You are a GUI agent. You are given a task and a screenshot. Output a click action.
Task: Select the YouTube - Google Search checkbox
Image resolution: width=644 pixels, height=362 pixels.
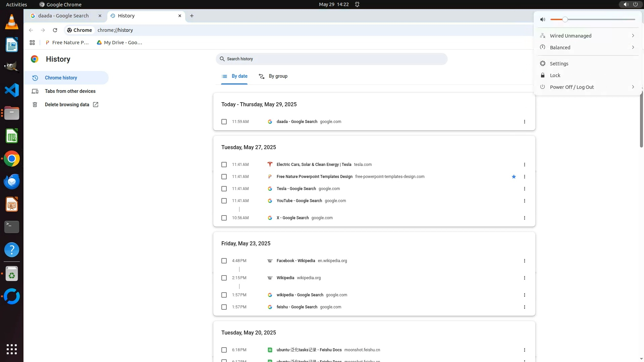click(224, 201)
